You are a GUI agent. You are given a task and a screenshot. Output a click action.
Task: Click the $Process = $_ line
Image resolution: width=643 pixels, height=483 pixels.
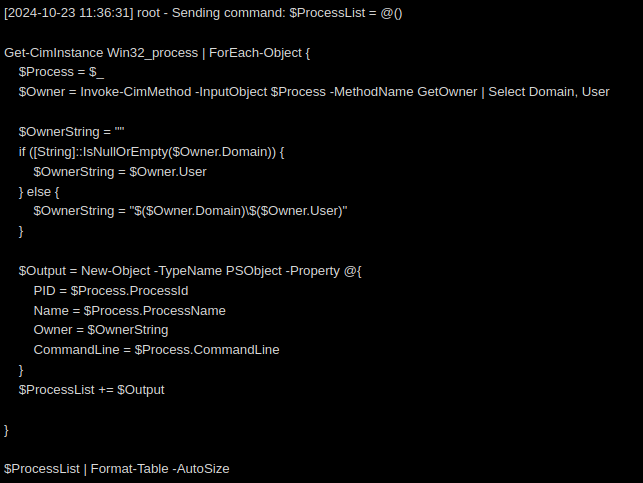(61, 73)
